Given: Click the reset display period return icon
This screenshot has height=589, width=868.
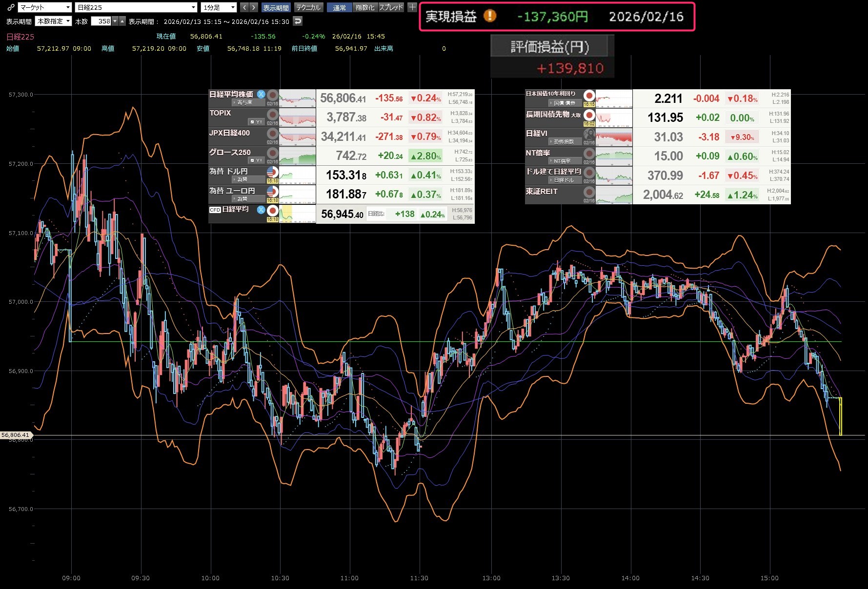Looking at the screenshot, I should [298, 21].
